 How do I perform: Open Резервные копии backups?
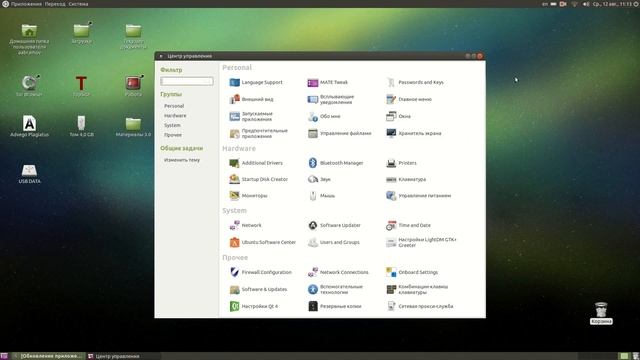[x=334, y=306]
